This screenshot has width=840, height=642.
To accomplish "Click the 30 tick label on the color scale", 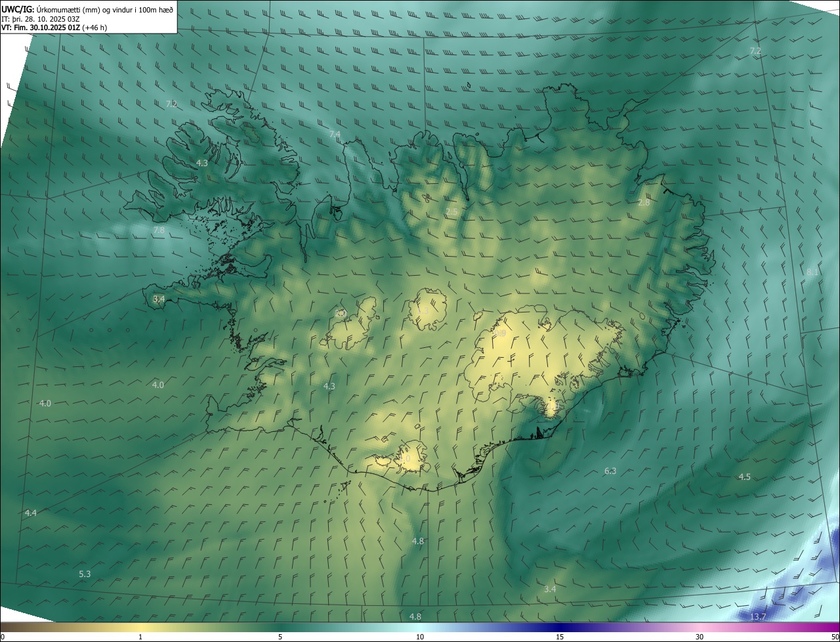I will 700,637.
